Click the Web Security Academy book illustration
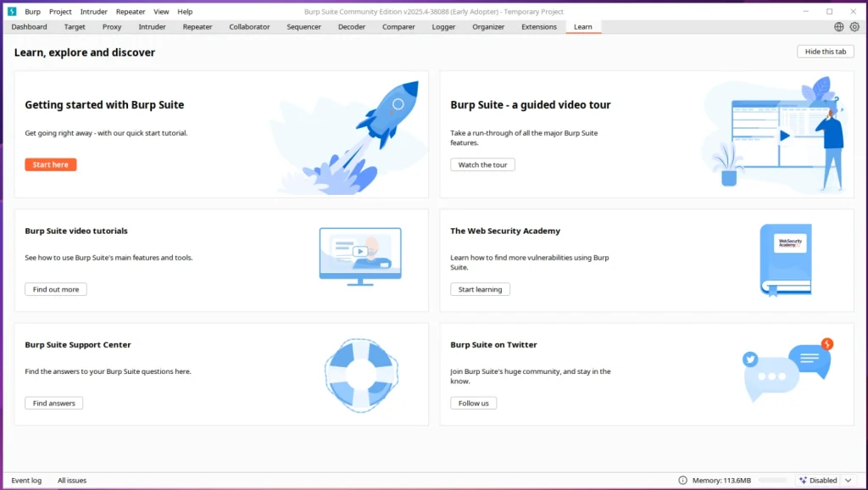This screenshot has height=490, width=868. tap(786, 259)
